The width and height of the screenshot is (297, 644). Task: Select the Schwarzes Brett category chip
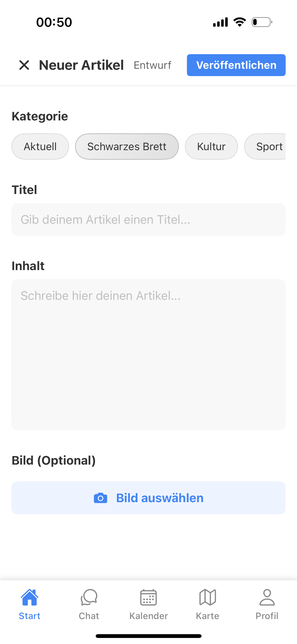127,147
